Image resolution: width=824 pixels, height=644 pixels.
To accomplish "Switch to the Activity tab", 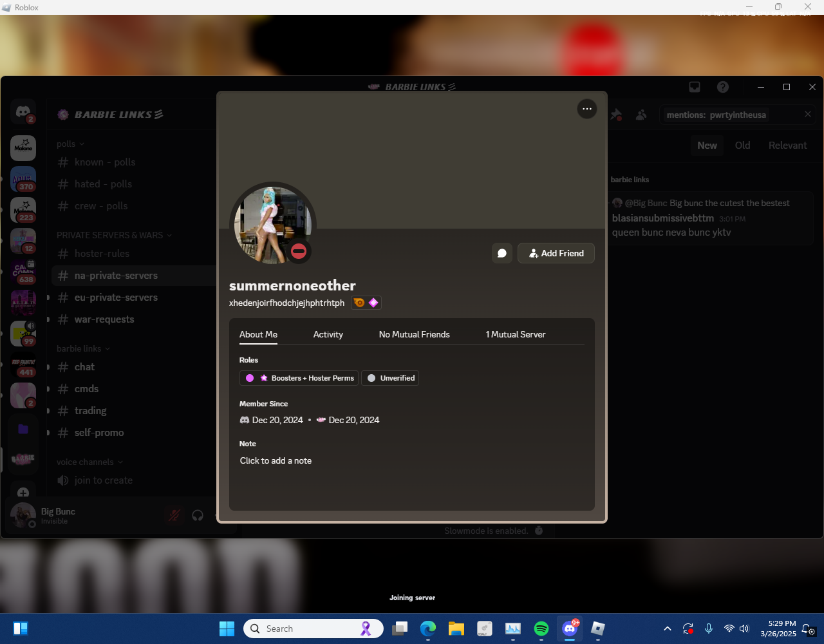I will click(x=328, y=335).
